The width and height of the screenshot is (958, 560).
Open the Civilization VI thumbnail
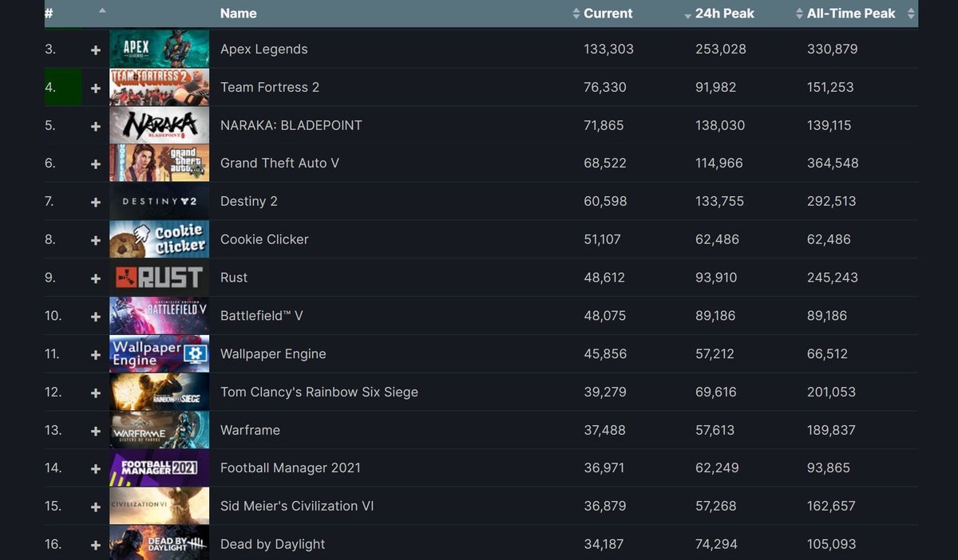(x=159, y=506)
